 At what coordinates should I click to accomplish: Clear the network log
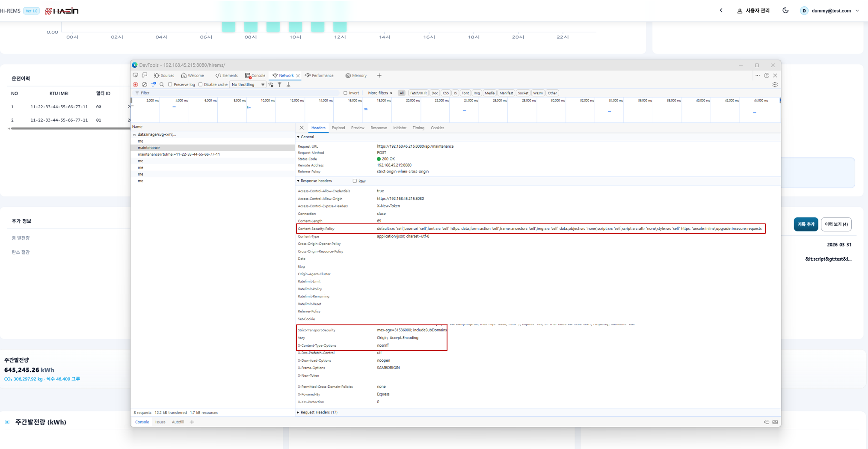[145, 85]
